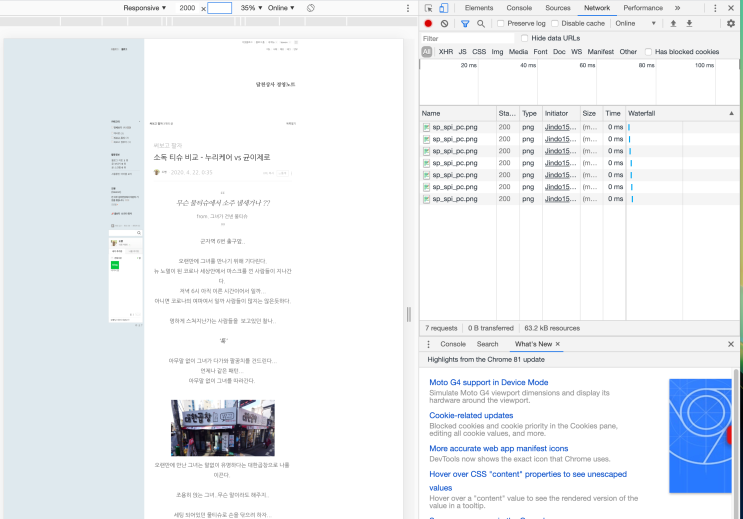Image resolution: width=743 pixels, height=519 pixels.
Task: Open Moto G4 support in Device Mode link
Action: [489, 382]
